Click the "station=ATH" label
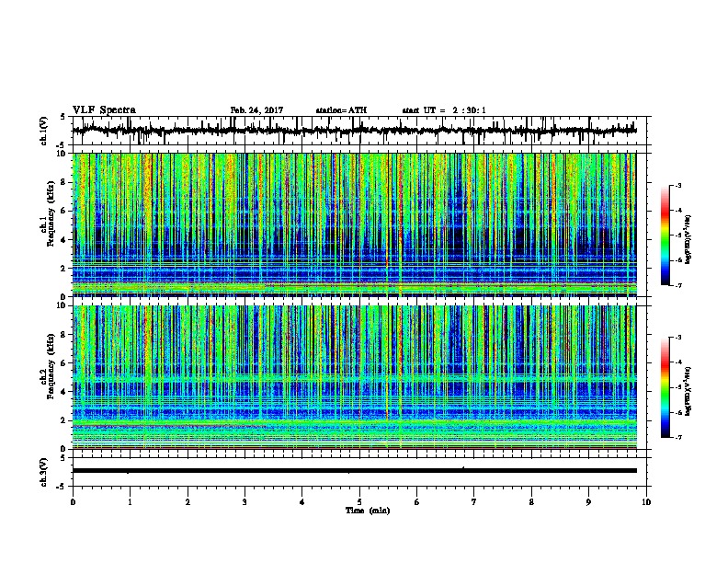The height and width of the screenshot is (563, 728). [341, 110]
